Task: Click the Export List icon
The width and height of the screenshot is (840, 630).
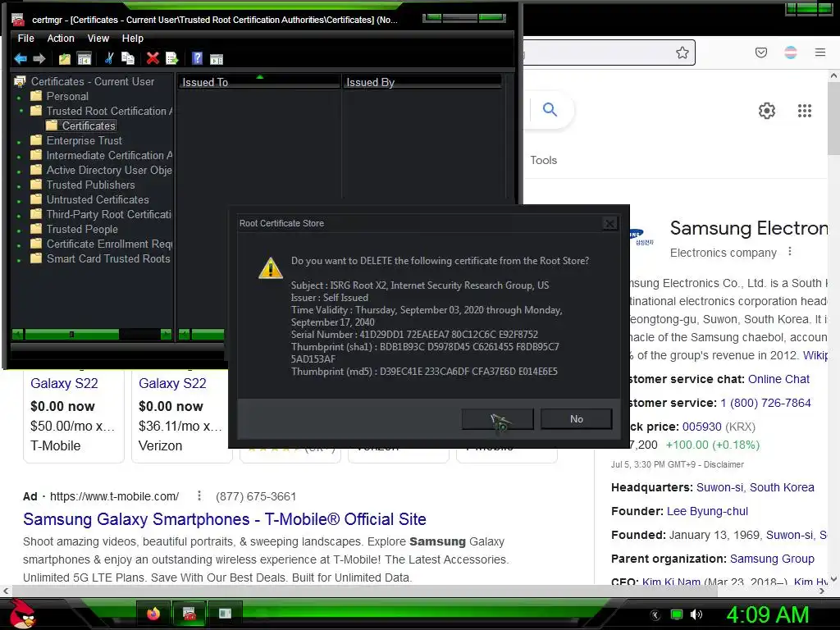Action: 172,58
